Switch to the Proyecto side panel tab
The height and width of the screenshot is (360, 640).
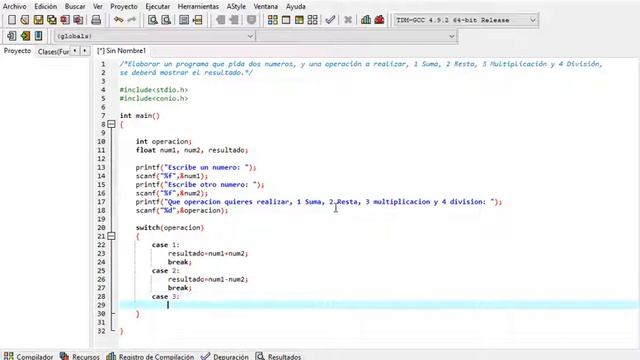(x=18, y=51)
